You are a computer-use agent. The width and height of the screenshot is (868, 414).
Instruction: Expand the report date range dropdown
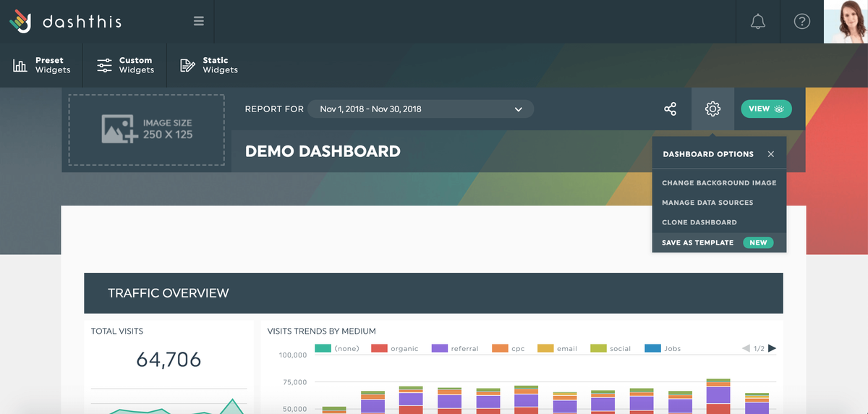pyautogui.click(x=421, y=109)
